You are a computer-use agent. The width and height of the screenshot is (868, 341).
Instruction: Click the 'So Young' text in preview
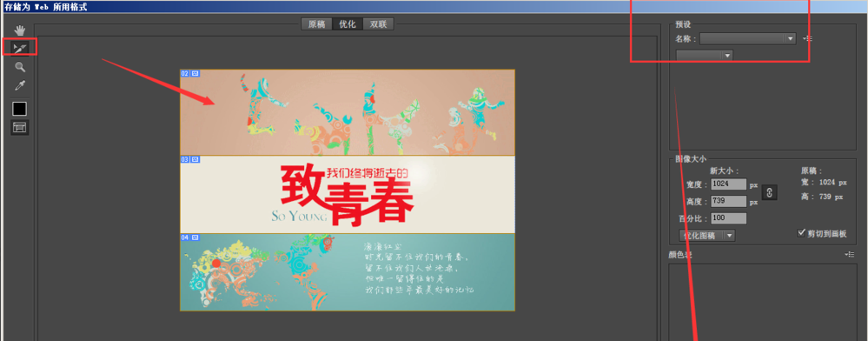click(299, 216)
